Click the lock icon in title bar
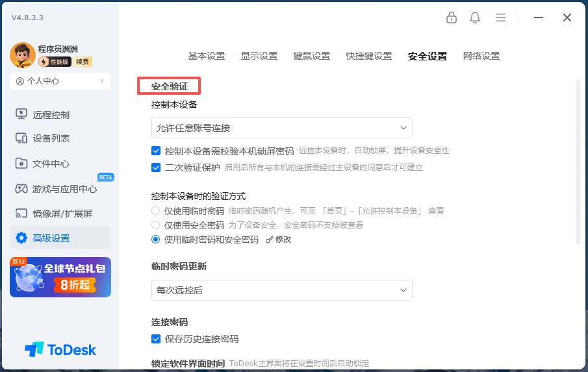The width and height of the screenshot is (588, 372). [451, 18]
